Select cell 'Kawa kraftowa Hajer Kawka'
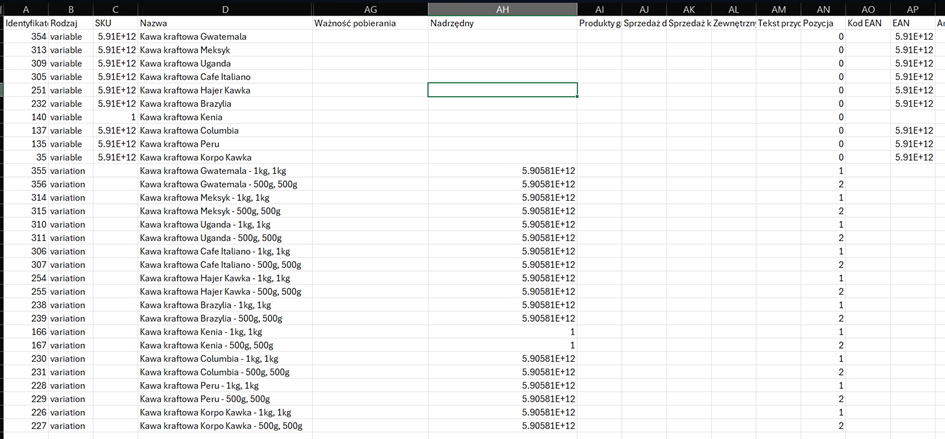Screen dimensions: 945x439 pos(225,90)
